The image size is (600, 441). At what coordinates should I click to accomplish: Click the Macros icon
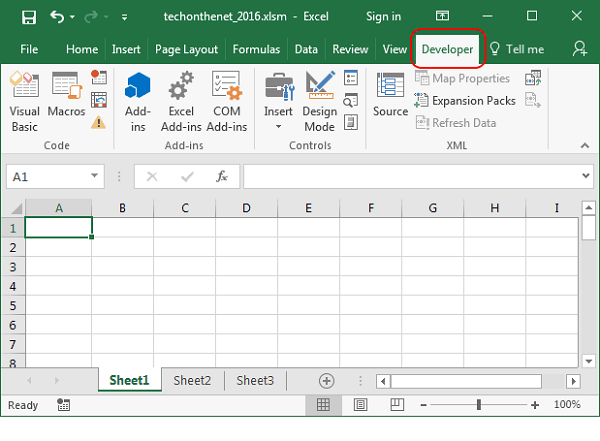(x=66, y=98)
